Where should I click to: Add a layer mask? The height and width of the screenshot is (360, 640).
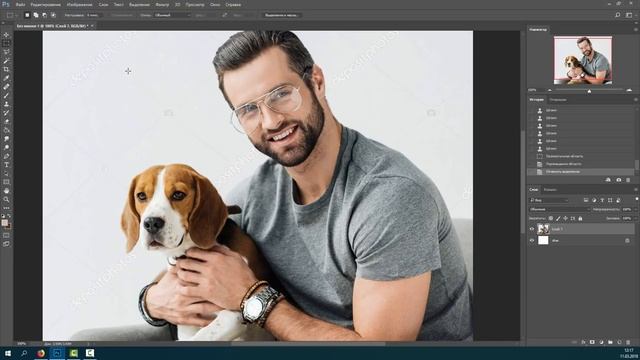[x=592, y=342]
